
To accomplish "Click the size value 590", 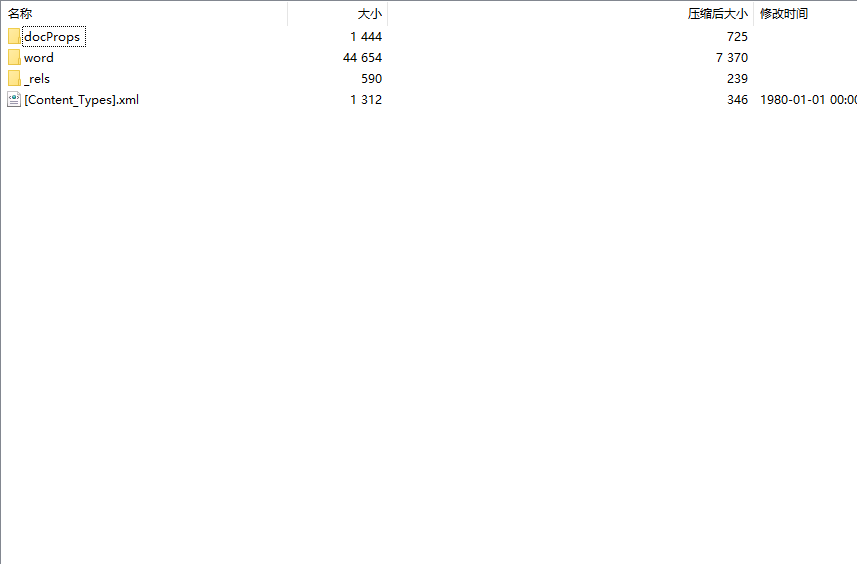I will 372,79.
